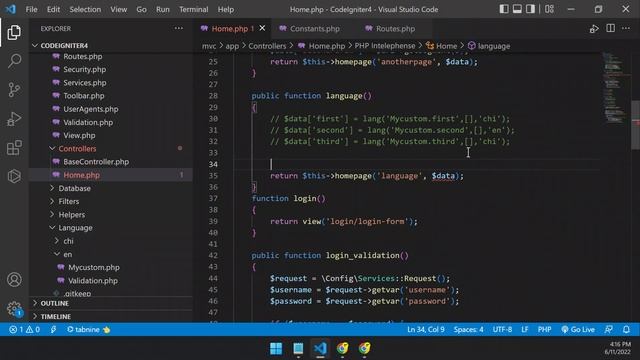Click the lightning port status icon
This screenshot has height=360, width=640.
53,329
